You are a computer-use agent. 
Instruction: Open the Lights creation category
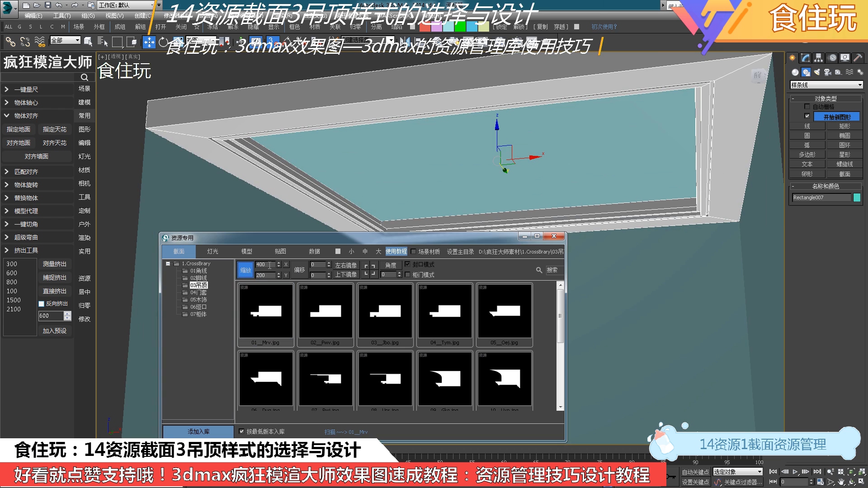pyautogui.click(x=816, y=72)
